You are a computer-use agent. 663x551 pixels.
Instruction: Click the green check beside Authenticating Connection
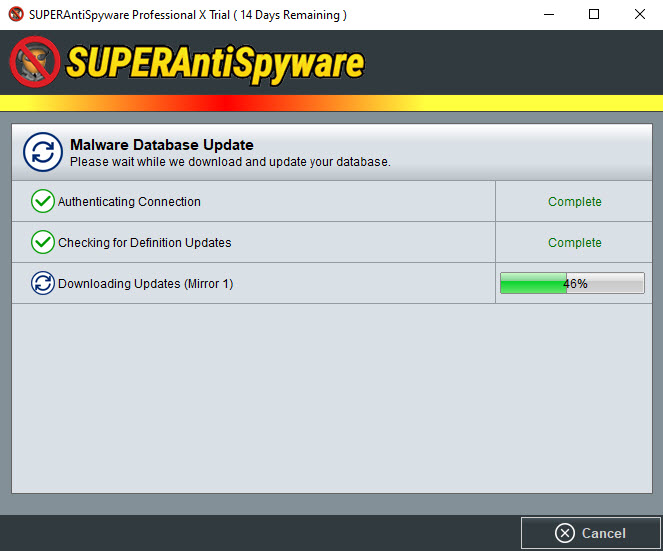point(43,201)
